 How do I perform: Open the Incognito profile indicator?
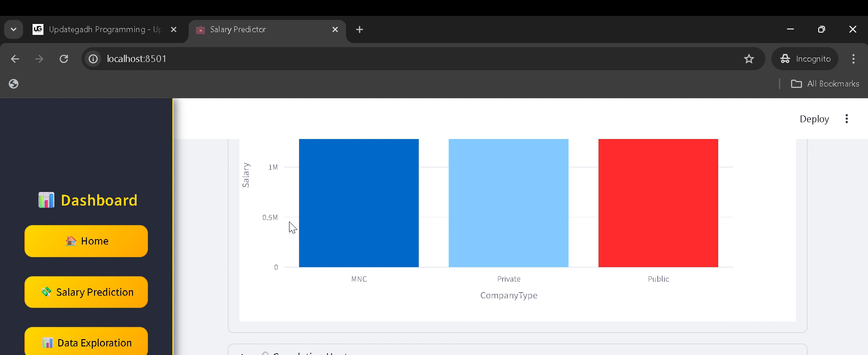click(x=805, y=59)
